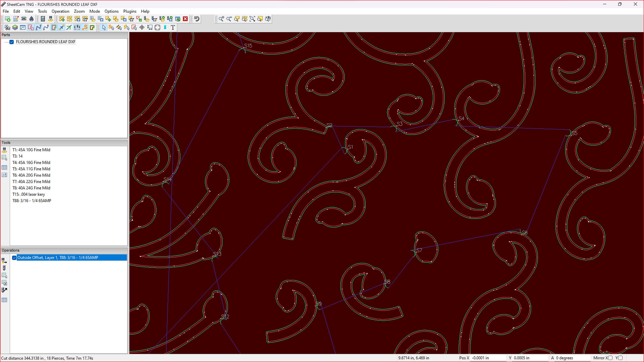This screenshot has height=362, width=644.
Task: Uncheck the FLOURISHES ROUNDED LEAF DXF part
Action: coord(12,42)
